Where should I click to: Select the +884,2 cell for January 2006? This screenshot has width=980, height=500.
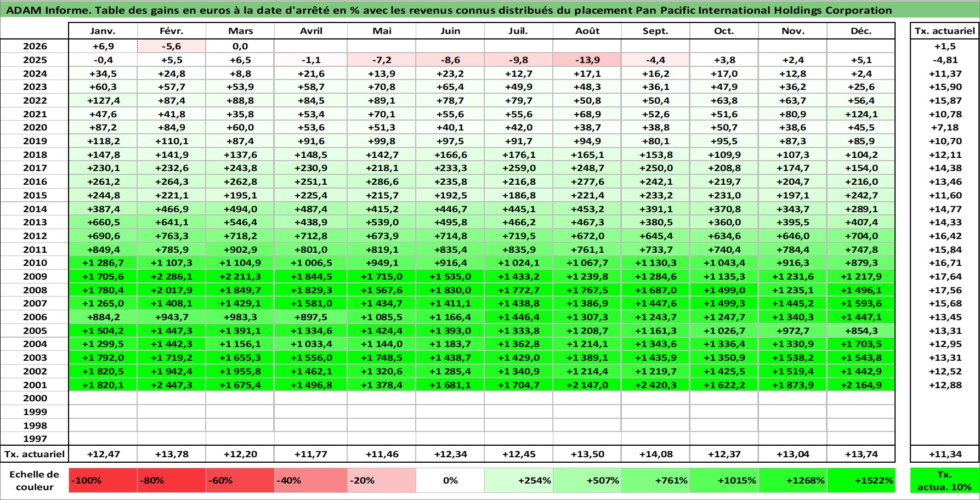coord(103,317)
